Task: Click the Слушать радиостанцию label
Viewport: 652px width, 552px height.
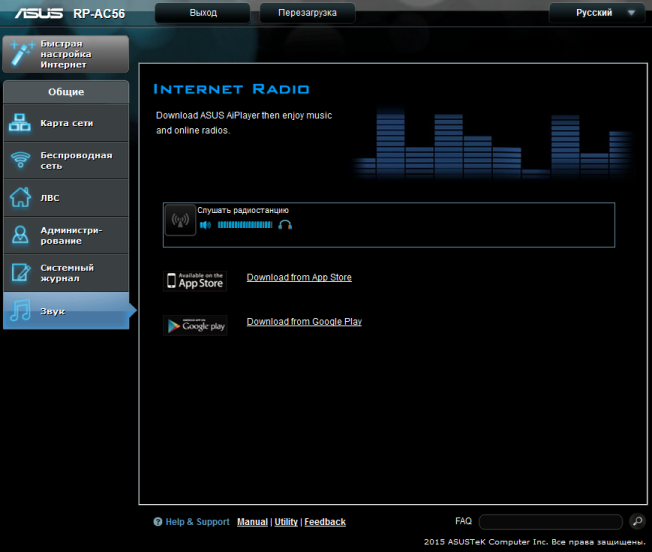Action: point(243,210)
